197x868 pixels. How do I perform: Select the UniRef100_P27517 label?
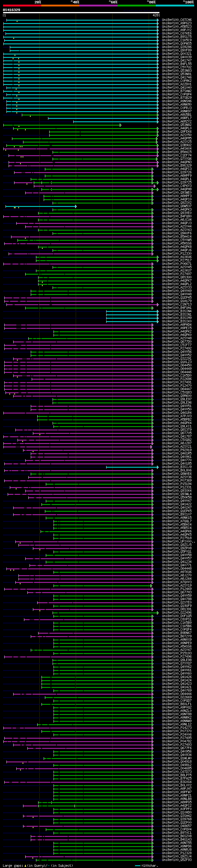[177, 260]
